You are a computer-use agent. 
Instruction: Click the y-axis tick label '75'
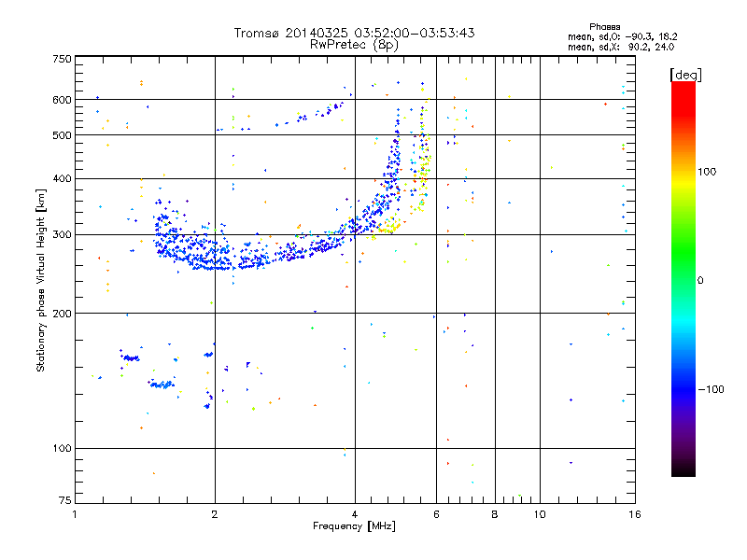65,500
